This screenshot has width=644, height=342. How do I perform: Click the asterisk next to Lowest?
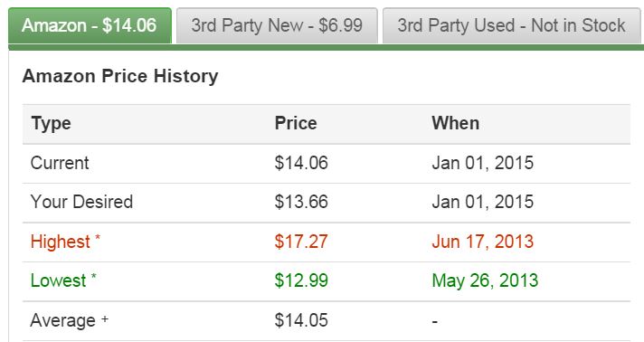coord(94,276)
